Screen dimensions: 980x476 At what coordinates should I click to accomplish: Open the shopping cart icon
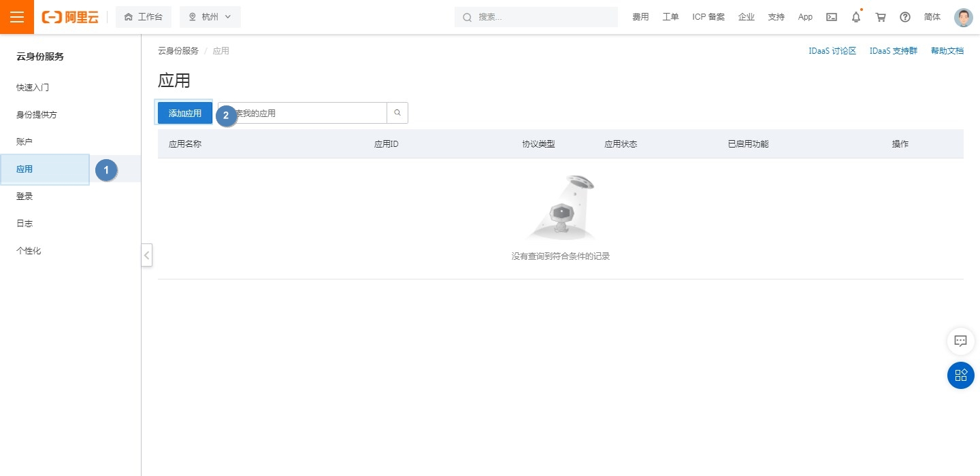(881, 17)
